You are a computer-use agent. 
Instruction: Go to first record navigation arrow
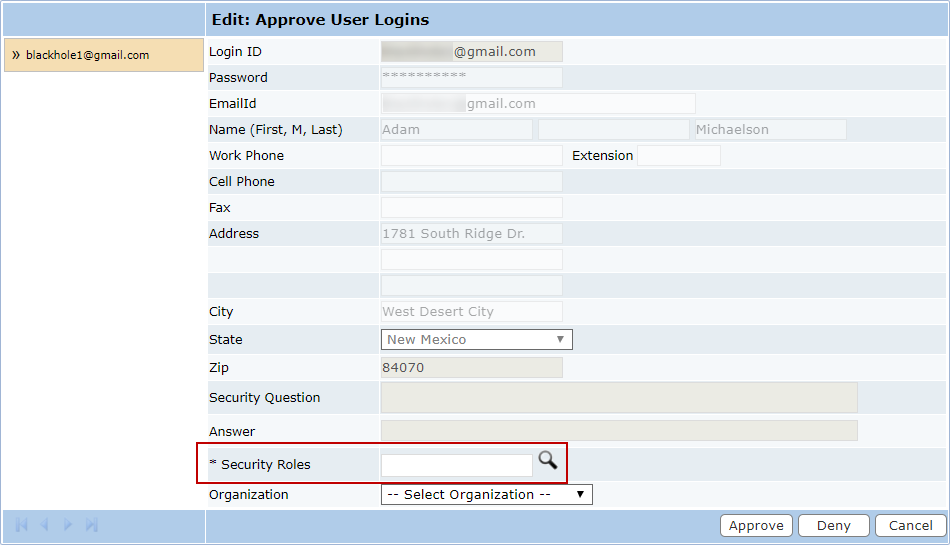22,525
